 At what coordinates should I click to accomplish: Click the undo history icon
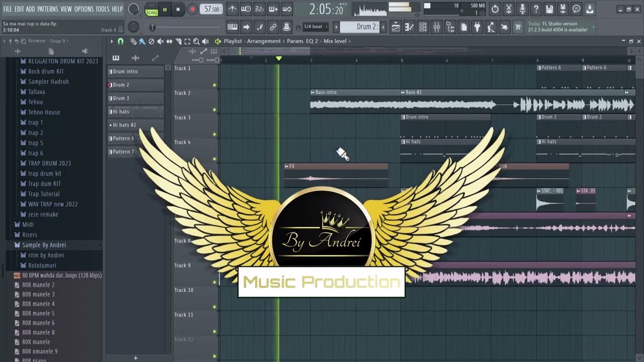tap(495, 9)
